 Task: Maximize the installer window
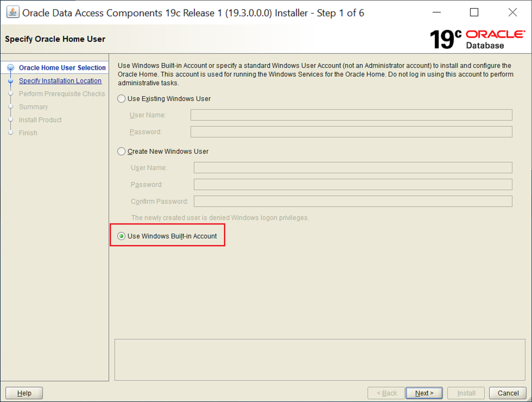coord(474,12)
